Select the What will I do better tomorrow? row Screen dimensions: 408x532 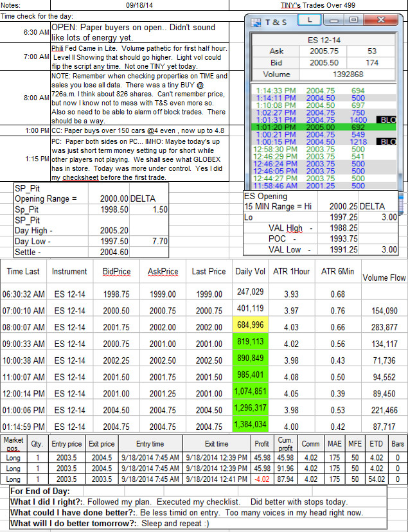(198, 523)
